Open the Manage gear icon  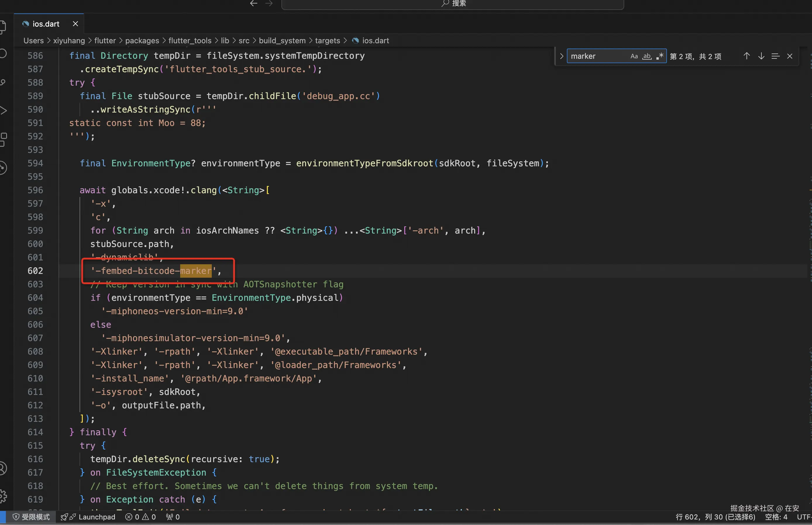pos(3,496)
